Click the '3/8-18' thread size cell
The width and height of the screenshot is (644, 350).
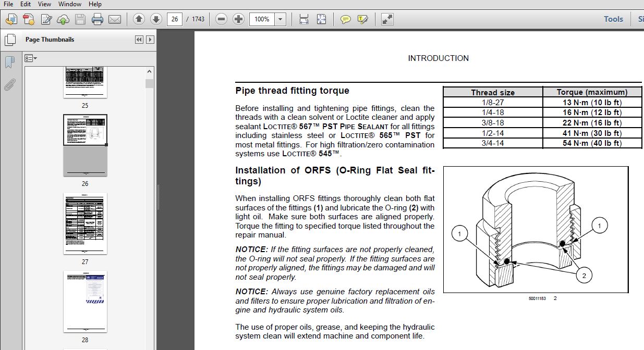pyautogui.click(x=493, y=123)
